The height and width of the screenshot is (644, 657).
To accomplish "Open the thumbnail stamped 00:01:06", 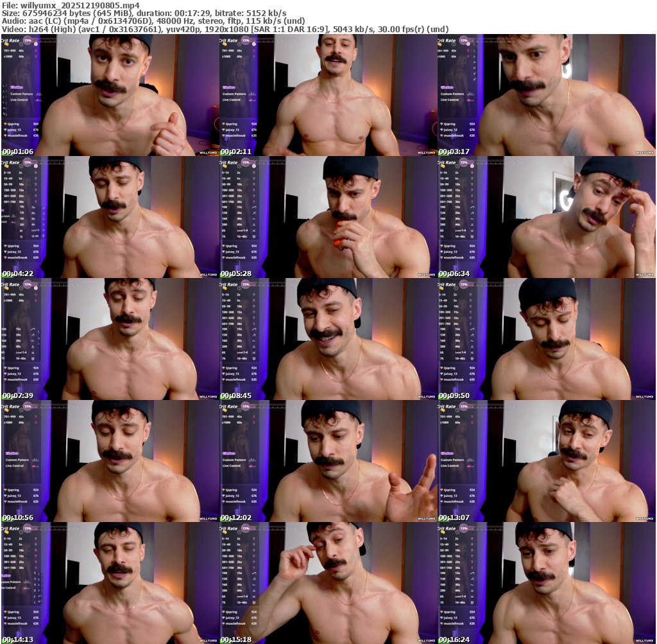I will [110, 95].
